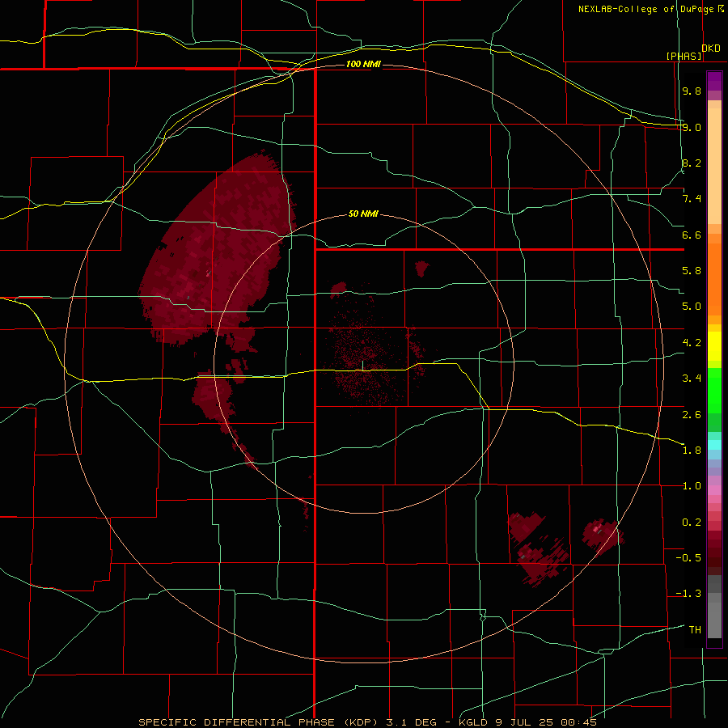Click the product title caption at bottom
This screenshot has width=728, height=728.
368,722
